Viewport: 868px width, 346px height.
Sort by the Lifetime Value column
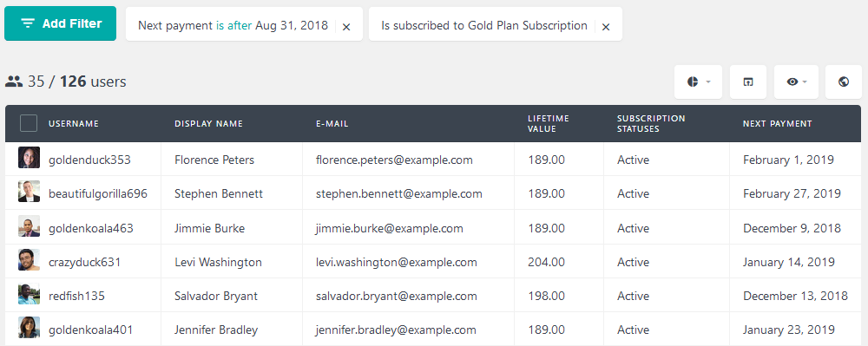click(548, 124)
